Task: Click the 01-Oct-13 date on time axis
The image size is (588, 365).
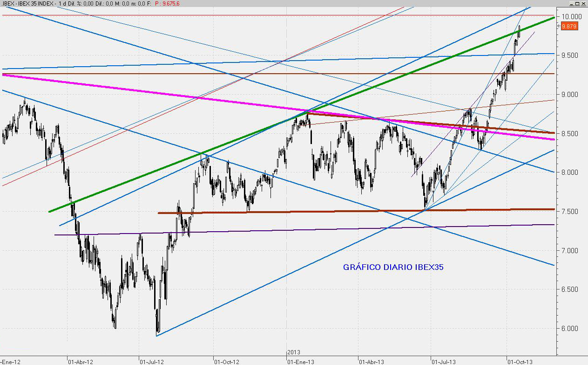Action: click(520, 361)
